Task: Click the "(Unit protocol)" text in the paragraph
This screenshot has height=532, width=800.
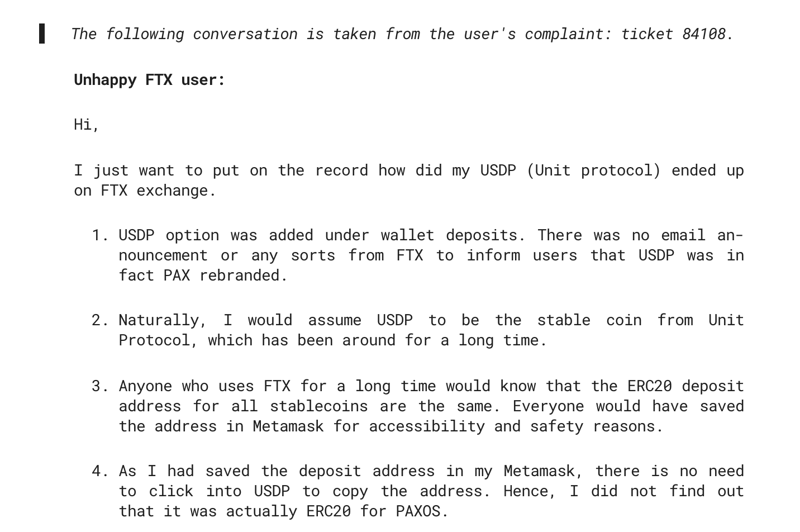Action: pos(593,170)
